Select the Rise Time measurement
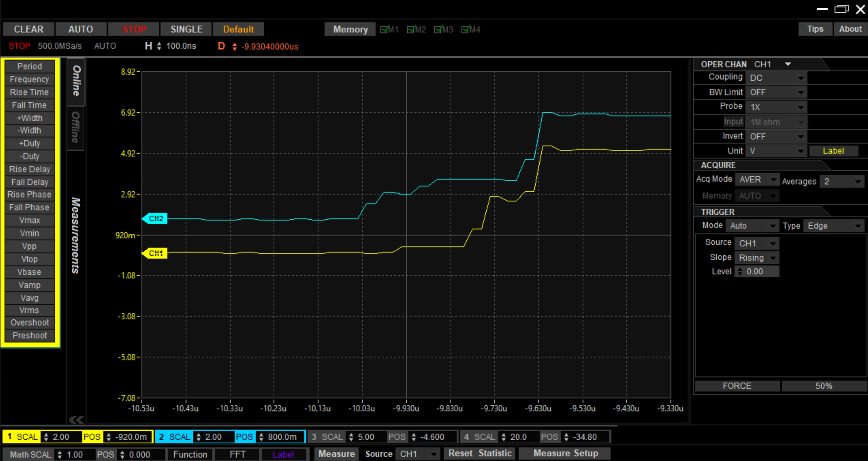The height and width of the screenshot is (461, 868). click(30, 92)
